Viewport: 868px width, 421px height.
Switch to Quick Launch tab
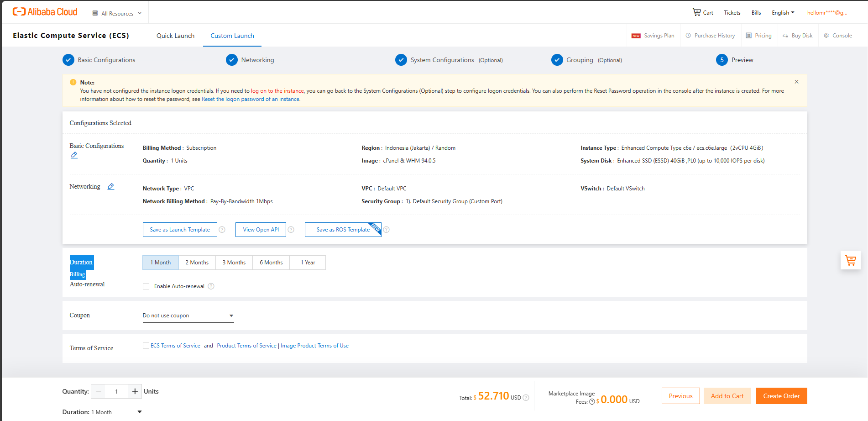(175, 36)
